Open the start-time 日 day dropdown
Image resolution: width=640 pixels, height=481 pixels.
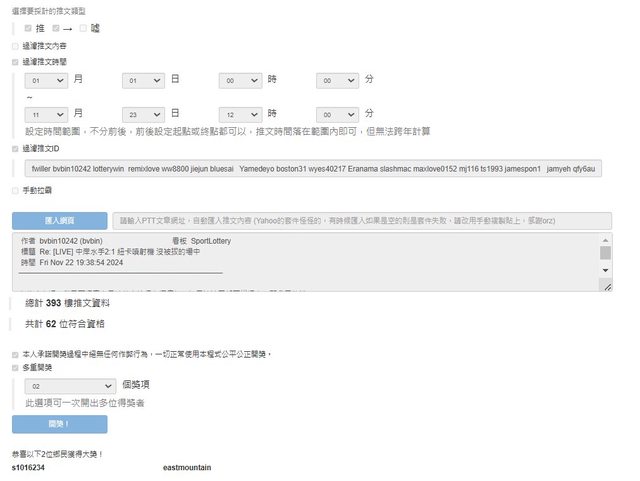coord(144,80)
